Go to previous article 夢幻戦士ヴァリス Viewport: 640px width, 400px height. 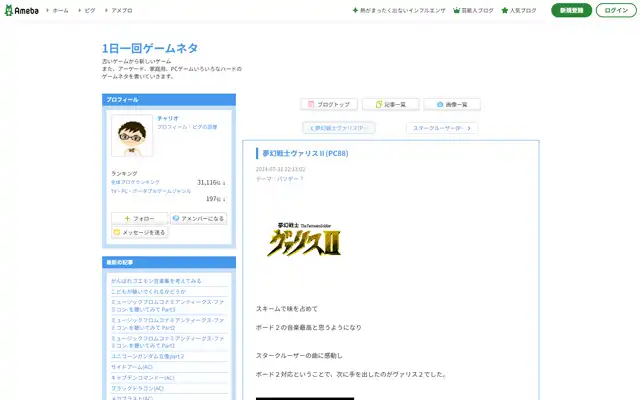point(339,128)
